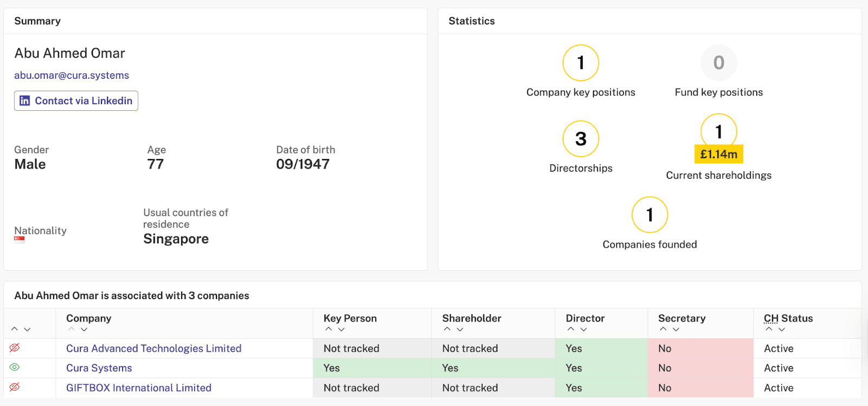
Task: Click the yellow £1.14m shareholding badge
Action: click(x=719, y=155)
